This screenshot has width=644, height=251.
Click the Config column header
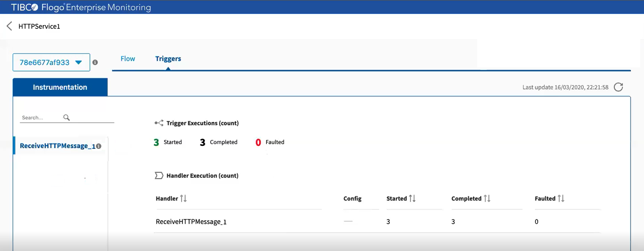tap(352, 199)
